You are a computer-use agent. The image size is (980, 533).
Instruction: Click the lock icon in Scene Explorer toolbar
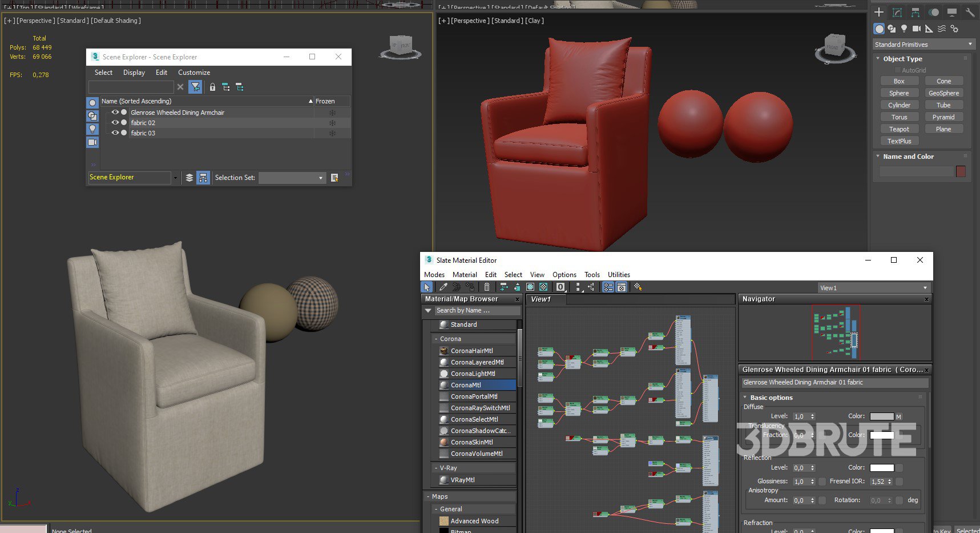click(212, 87)
